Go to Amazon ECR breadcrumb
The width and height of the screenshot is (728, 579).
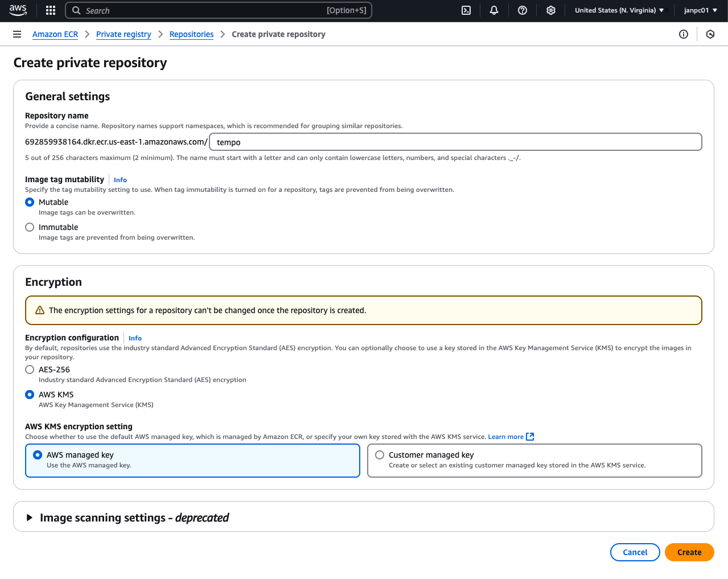[55, 34]
